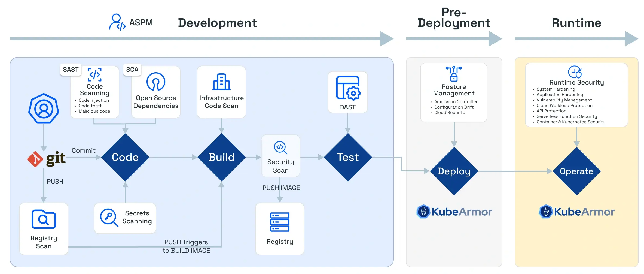Viewport: 644px width, 274px height.
Task: Click the Open Source Dependencies icon
Action: point(156,82)
